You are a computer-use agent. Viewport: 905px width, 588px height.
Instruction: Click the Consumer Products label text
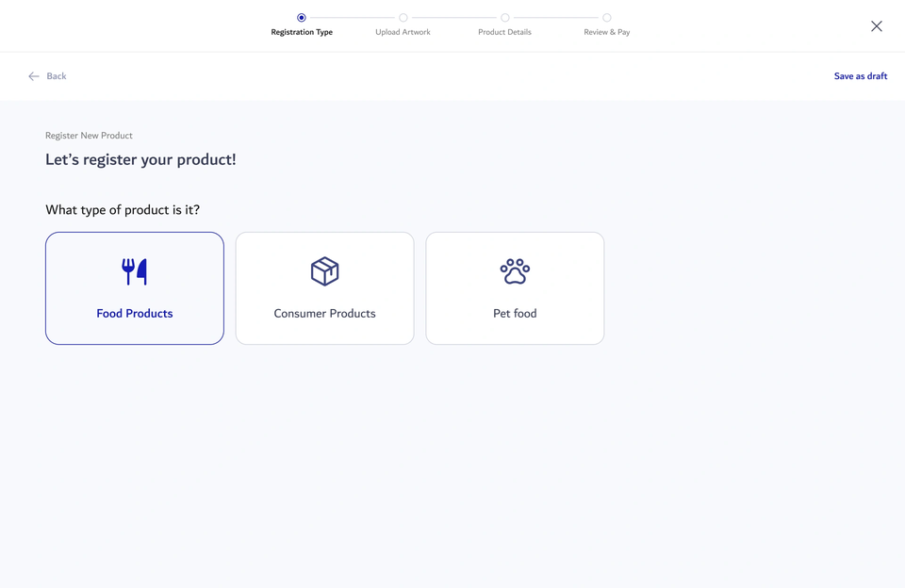click(324, 314)
